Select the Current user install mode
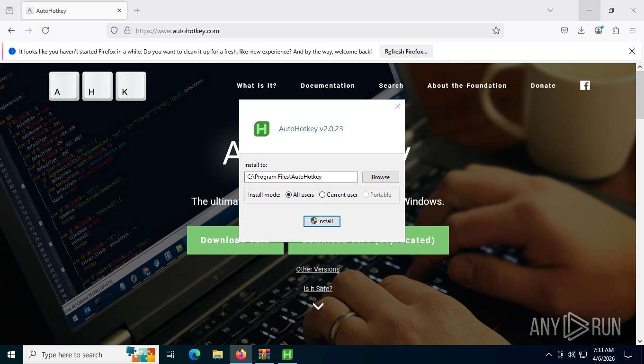644x364 pixels. pos(339,195)
